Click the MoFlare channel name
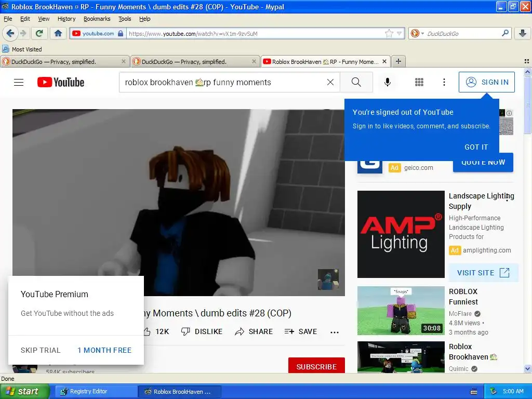 click(460, 313)
